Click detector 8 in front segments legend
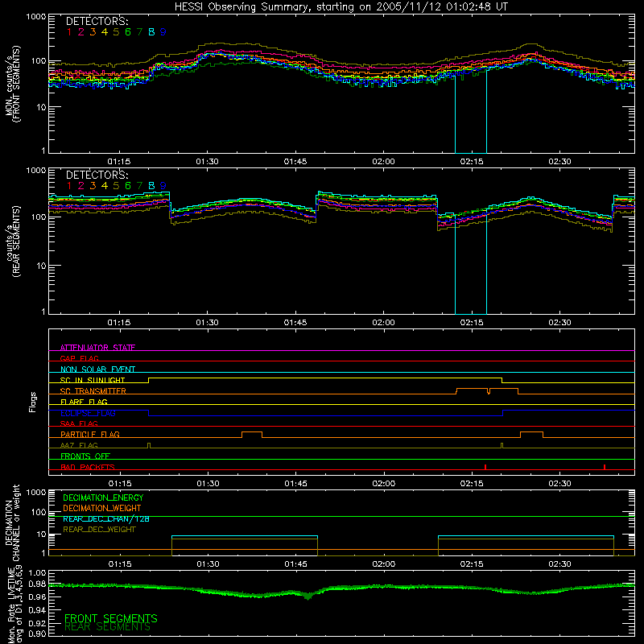Viewport: 644px width, 644px height. click(x=151, y=32)
